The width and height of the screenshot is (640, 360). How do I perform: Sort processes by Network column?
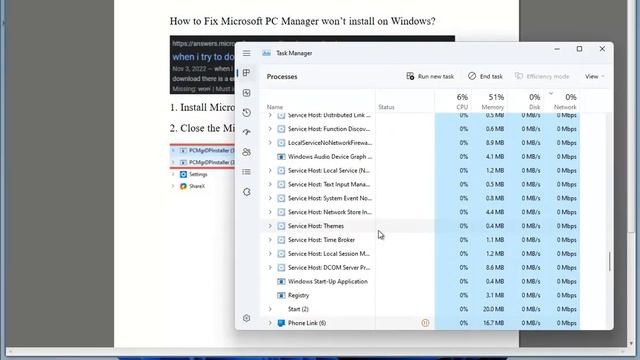point(565,101)
